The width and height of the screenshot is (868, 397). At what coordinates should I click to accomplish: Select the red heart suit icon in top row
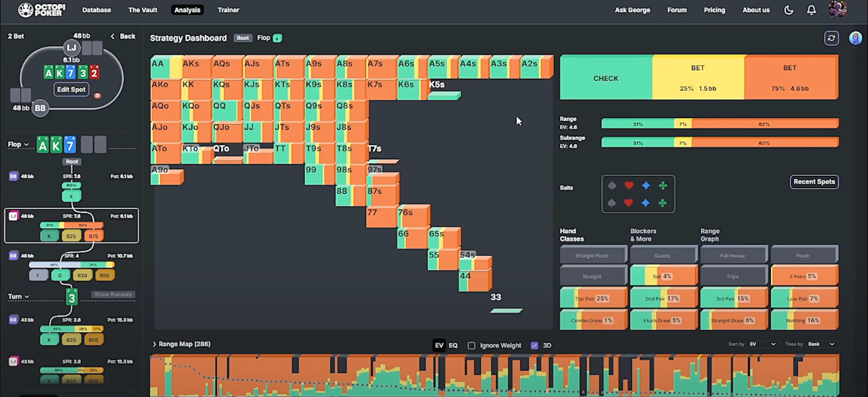(629, 185)
